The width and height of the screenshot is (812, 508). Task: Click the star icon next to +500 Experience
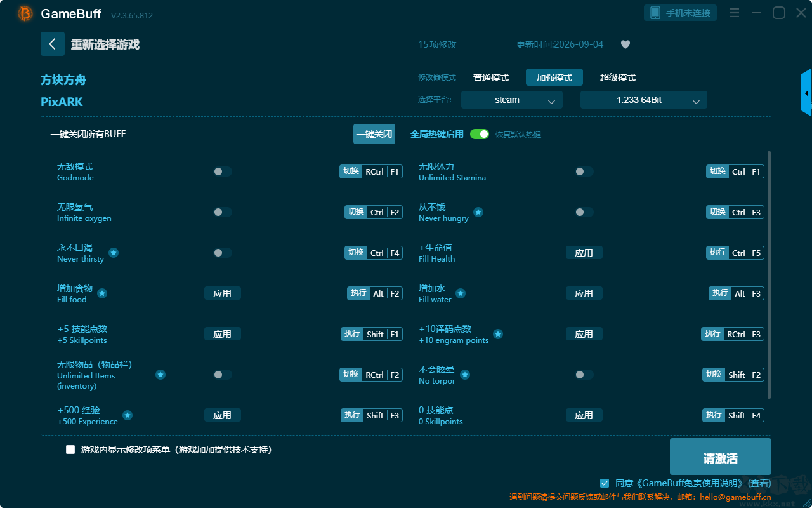point(128,415)
